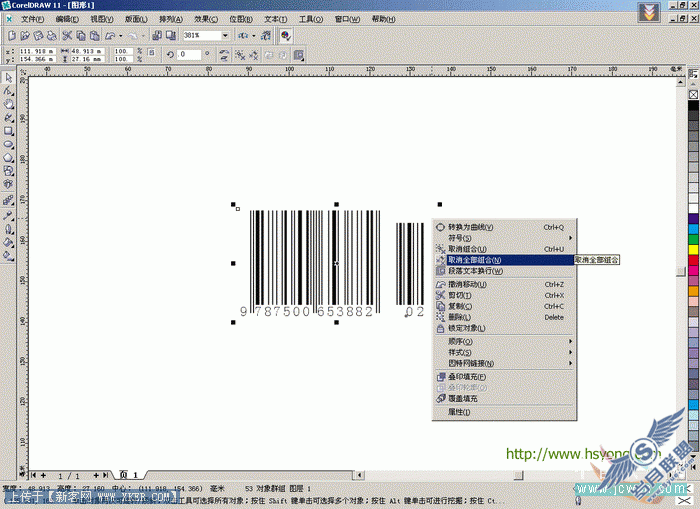Open the 编辑(E) menu
700x509 pixels.
coord(67,19)
